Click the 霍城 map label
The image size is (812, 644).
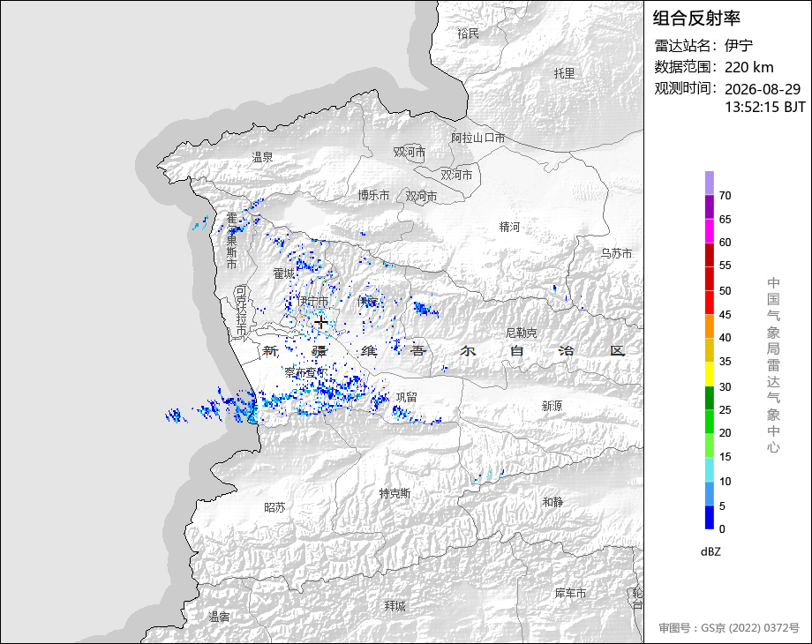click(284, 273)
